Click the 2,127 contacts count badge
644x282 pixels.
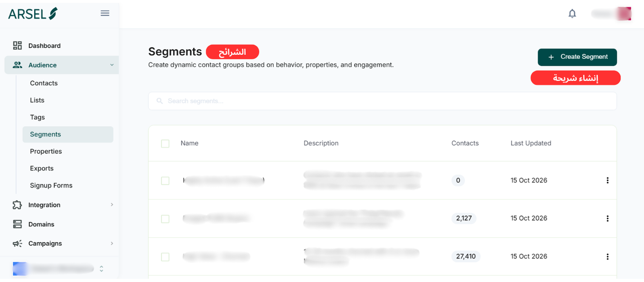(464, 218)
